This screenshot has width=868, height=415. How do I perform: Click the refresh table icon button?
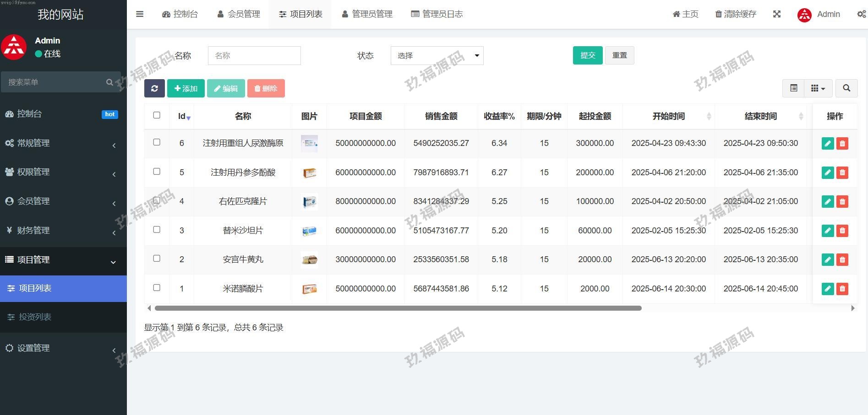tap(154, 88)
